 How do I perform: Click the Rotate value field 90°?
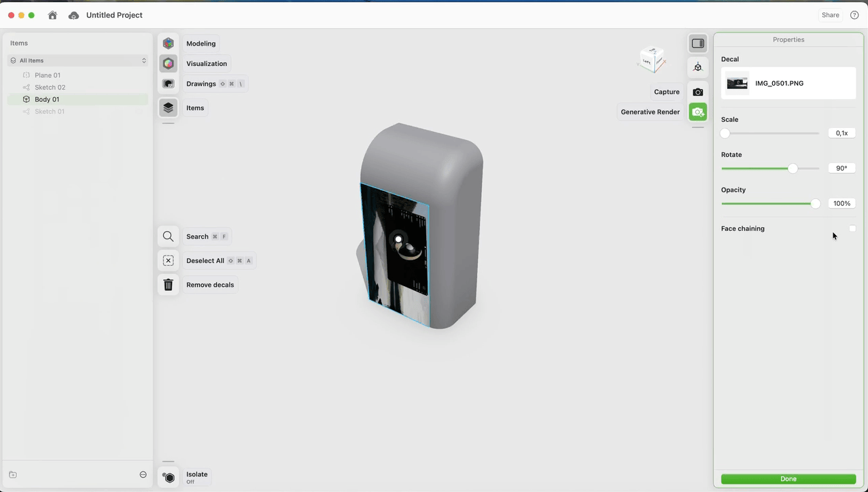pyautogui.click(x=841, y=169)
